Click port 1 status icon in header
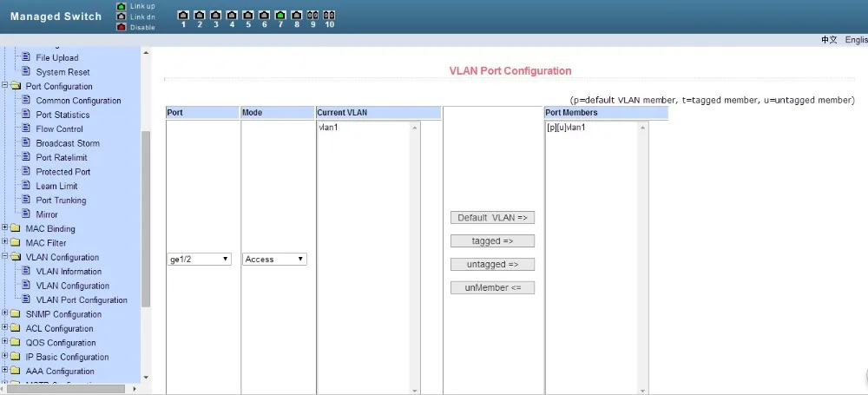The height and width of the screenshot is (395, 868). click(183, 16)
